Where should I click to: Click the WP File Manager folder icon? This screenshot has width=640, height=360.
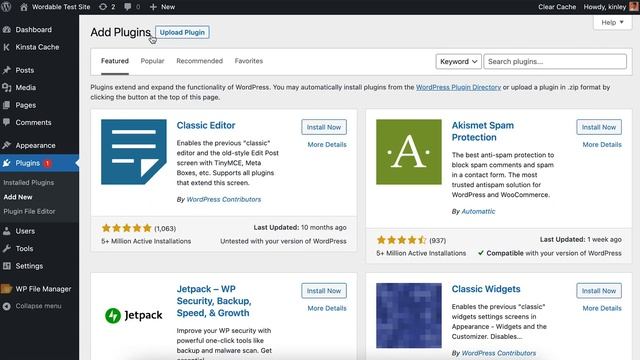click(7, 289)
